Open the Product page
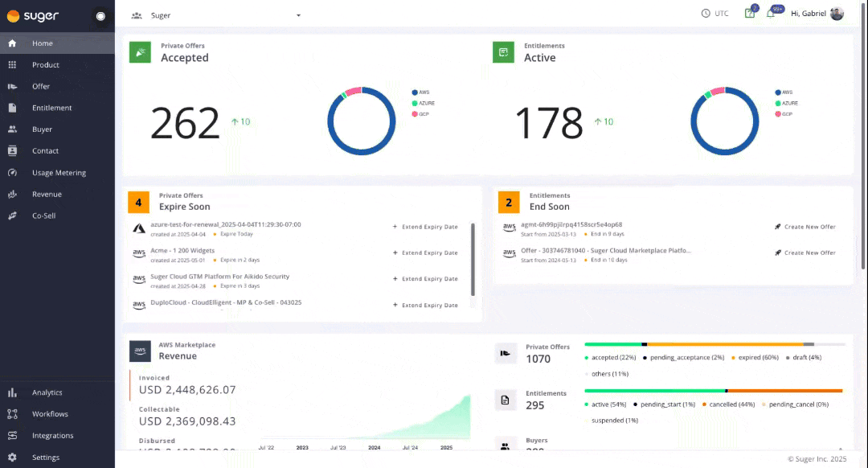868x468 pixels. tap(58, 65)
